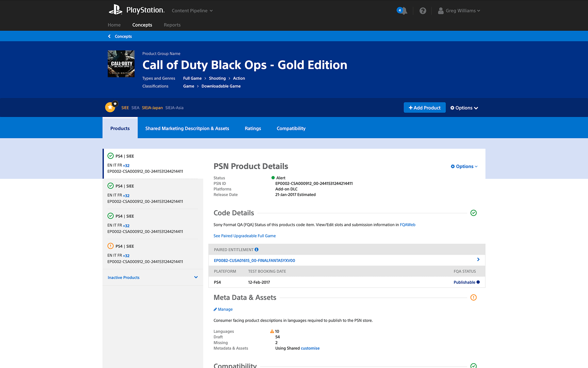588x368 pixels.
Task: Select the SIEE region filter
Action: point(125,108)
